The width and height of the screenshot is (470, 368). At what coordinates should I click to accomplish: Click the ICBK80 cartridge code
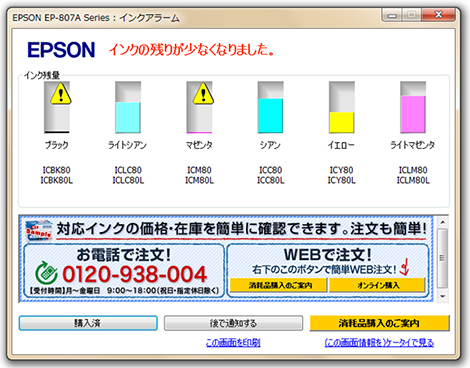[56, 170]
